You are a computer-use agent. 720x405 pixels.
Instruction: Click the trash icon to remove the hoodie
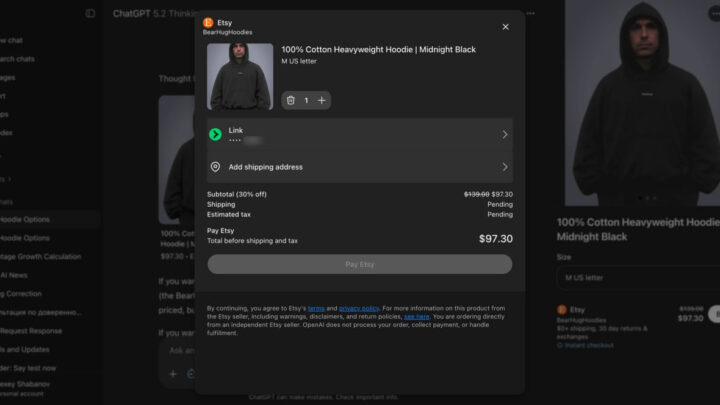[x=291, y=100]
